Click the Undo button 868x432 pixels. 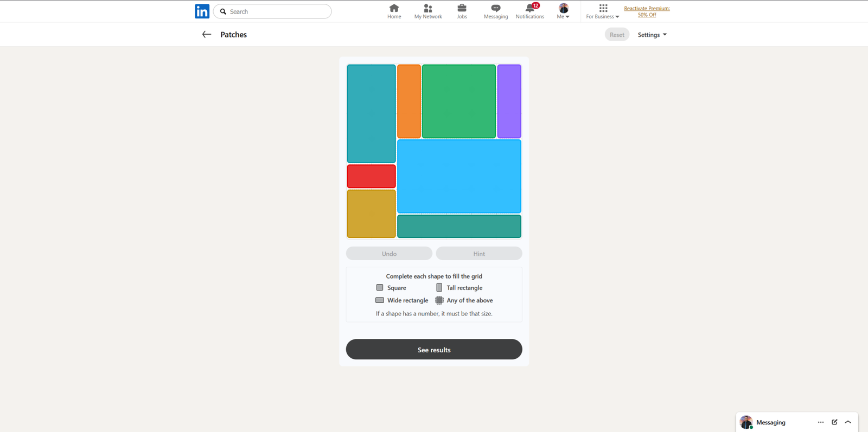pyautogui.click(x=389, y=254)
